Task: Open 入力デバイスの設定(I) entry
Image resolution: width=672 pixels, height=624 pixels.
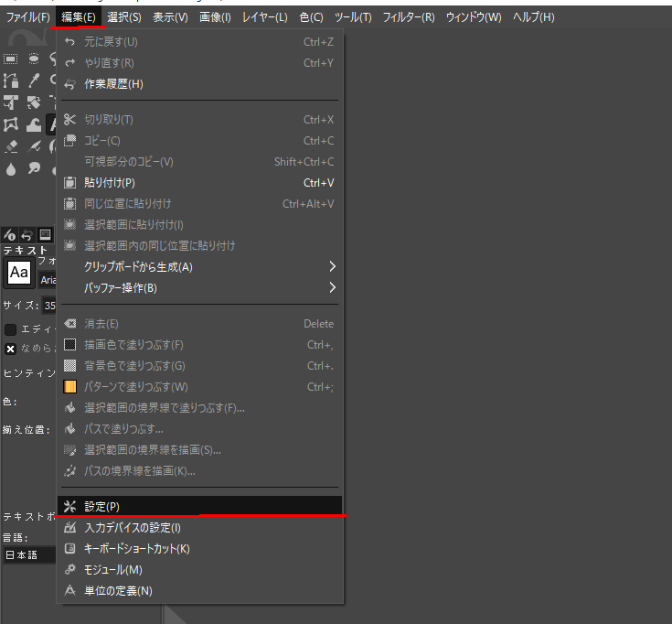Action: coord(199,528)
